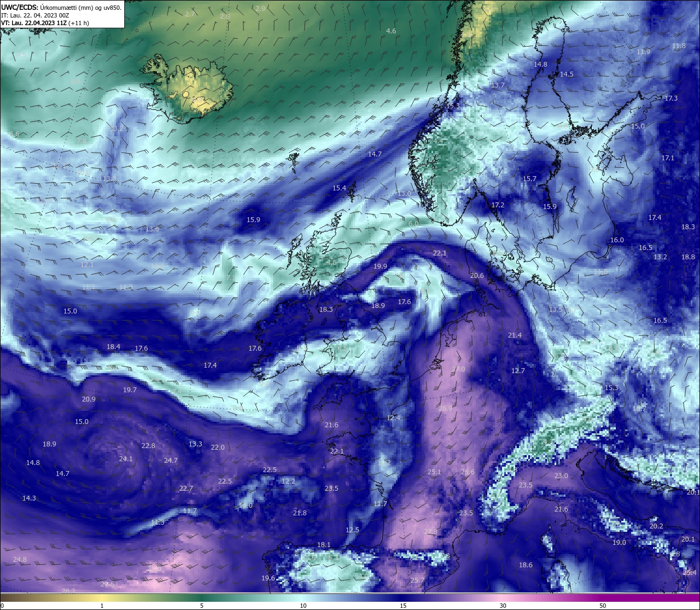The width and height of the screenshot is (700, 610).
Task: Click the map value '20.9'
Action: pyautogui.click(x=89, y=399)
